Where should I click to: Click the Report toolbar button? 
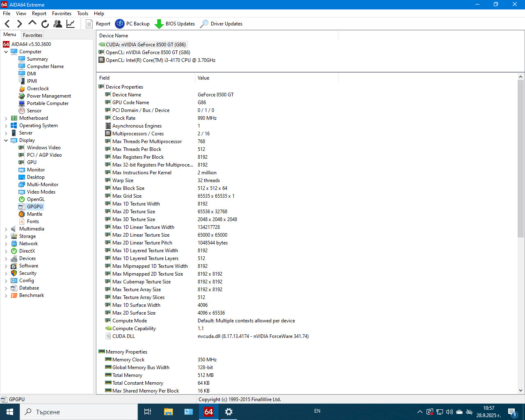coord(98,24)
